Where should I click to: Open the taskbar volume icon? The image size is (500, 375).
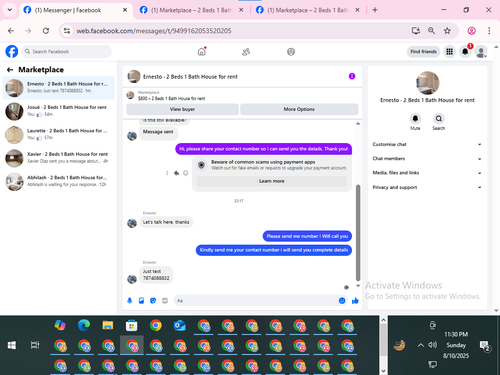433,345
